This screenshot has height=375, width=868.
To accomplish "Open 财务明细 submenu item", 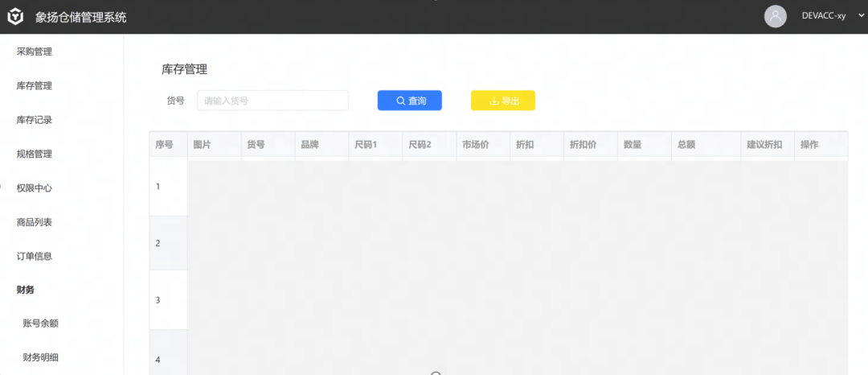I will [40, 357].
